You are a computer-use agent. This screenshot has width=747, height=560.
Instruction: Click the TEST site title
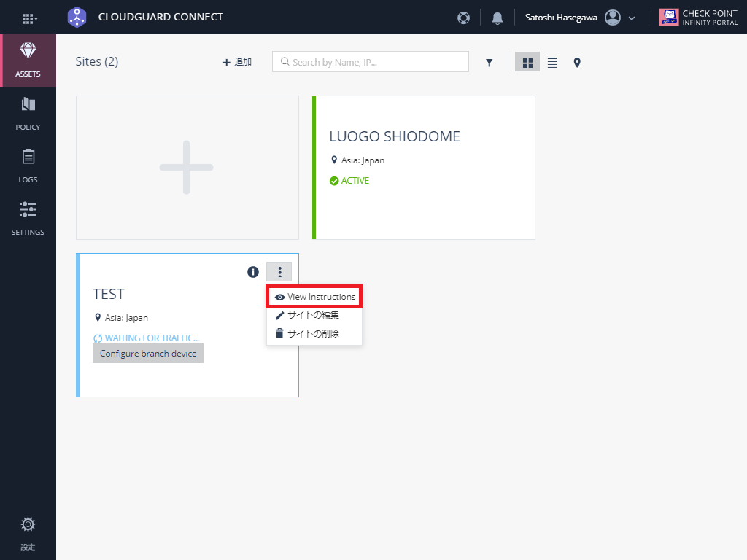pos(109,294)
